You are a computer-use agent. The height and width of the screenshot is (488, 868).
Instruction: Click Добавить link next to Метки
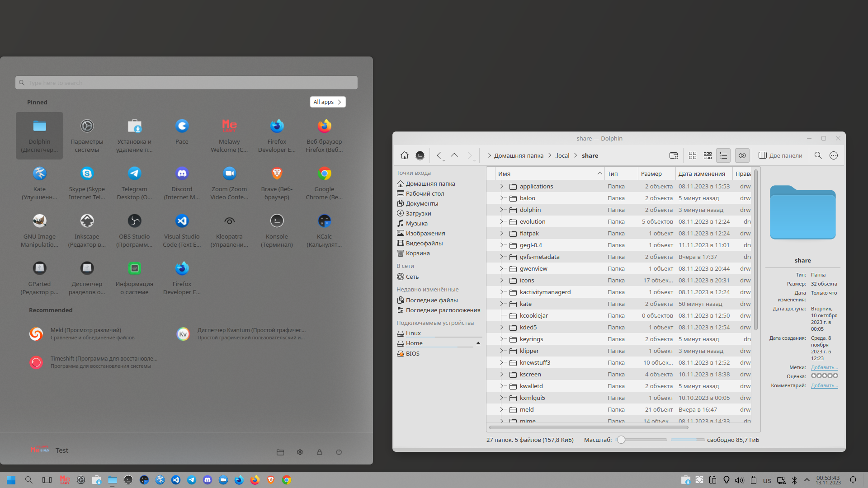824,367
